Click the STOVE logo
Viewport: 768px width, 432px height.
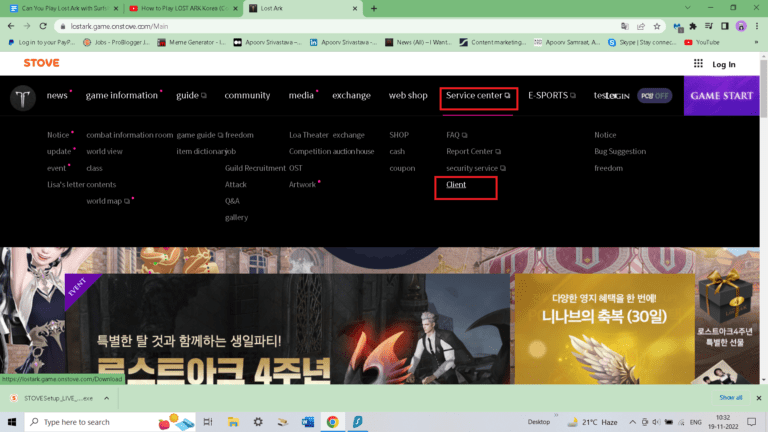tap(41, 63)
